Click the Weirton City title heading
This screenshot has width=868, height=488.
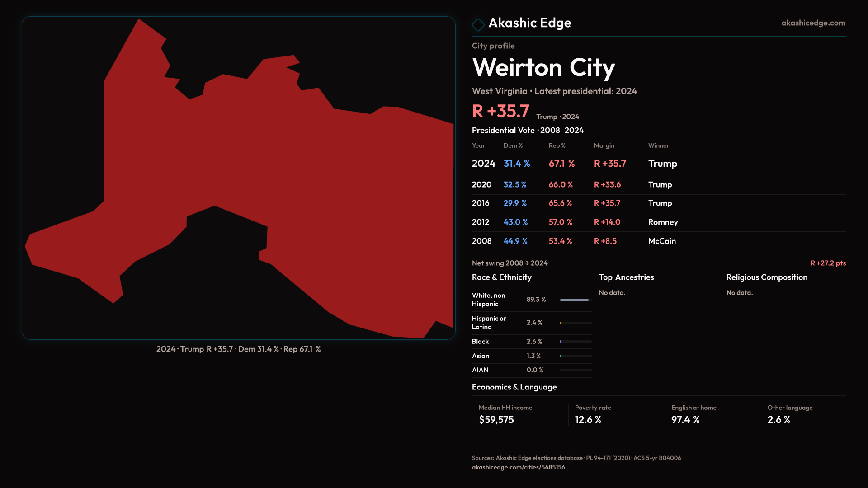click(x=543, y=68)
